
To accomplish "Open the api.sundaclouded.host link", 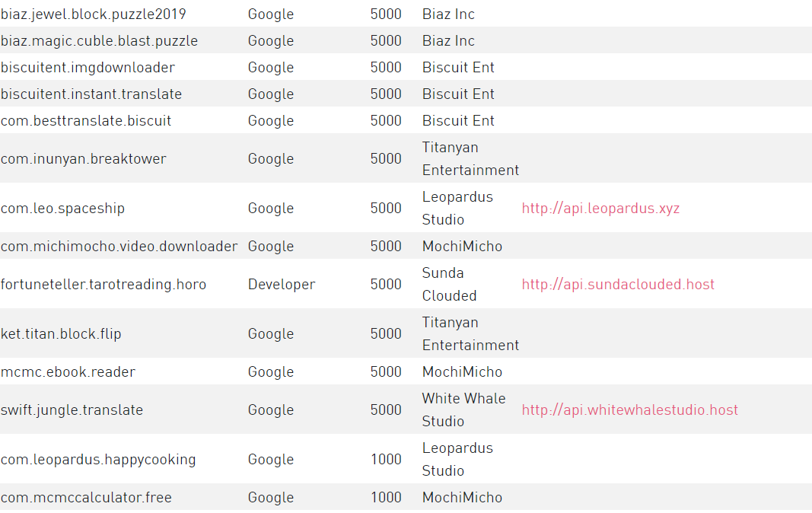I will 618,285.
